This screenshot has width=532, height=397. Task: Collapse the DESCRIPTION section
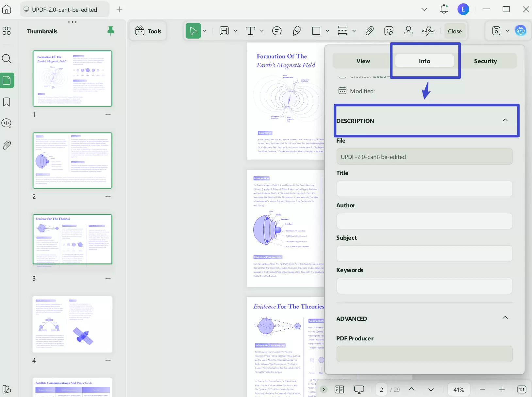(505, 120)
